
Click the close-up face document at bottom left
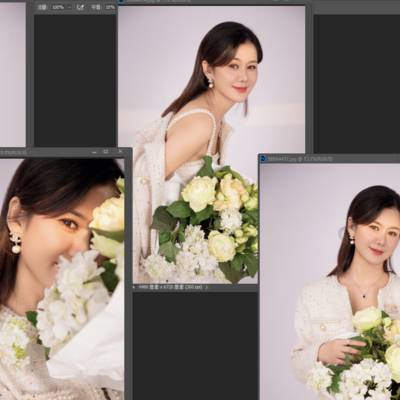62,279
